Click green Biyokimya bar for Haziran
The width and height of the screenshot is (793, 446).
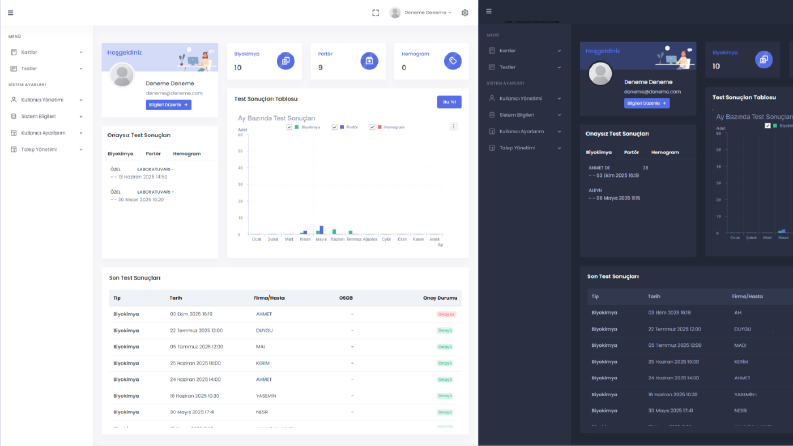point(334,232)
